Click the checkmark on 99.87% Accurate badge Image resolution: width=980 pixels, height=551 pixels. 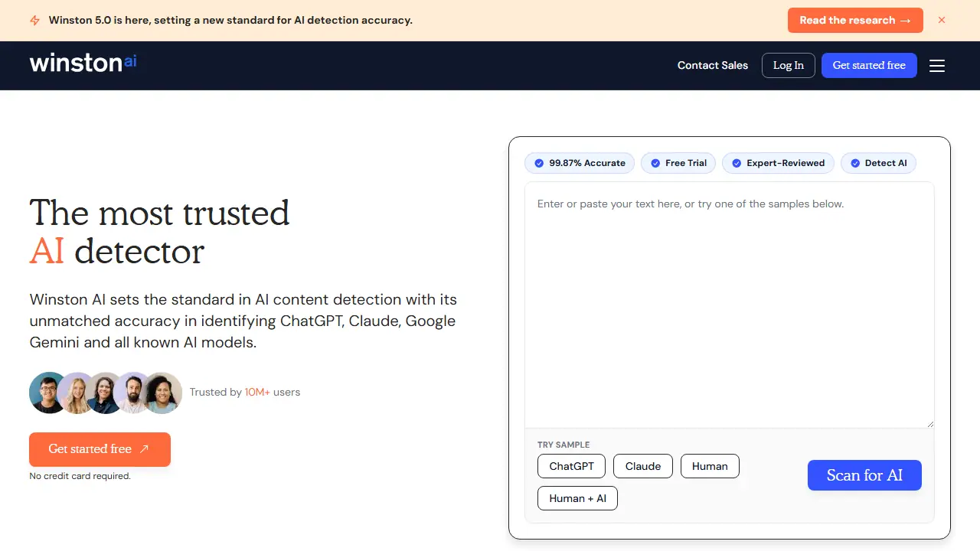click(x=539, y=163)
